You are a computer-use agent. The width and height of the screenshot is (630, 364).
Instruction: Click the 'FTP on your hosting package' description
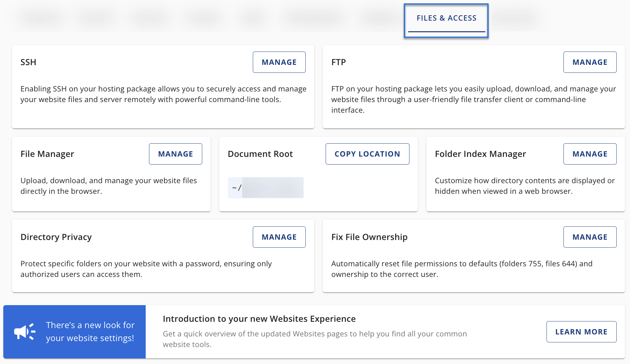(474, 99)
